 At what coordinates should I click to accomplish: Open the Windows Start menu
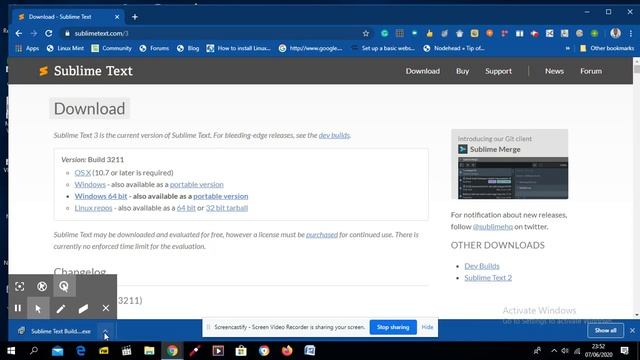pos(11,351)
